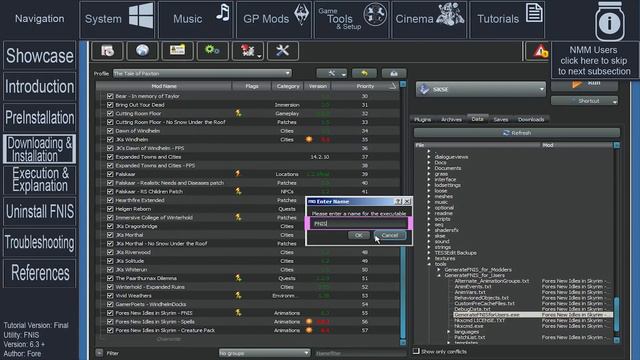Click the Run button
640x360 pixels.
coord(584,84)
